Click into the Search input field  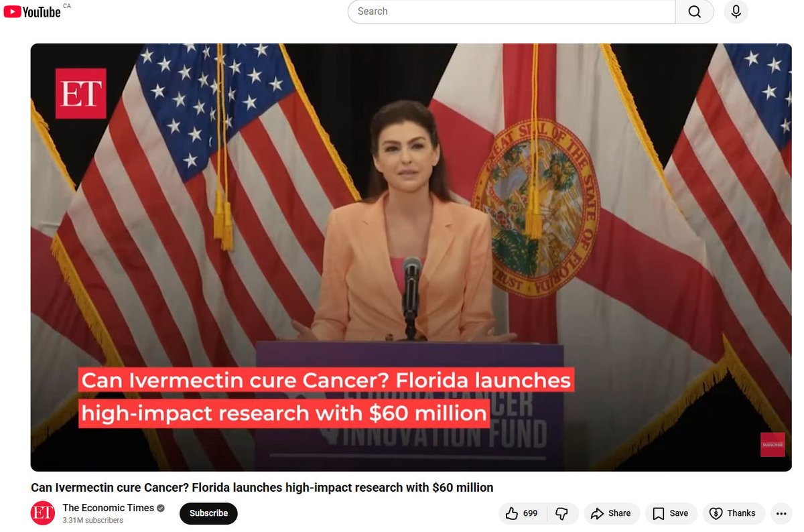click(511, 11)
